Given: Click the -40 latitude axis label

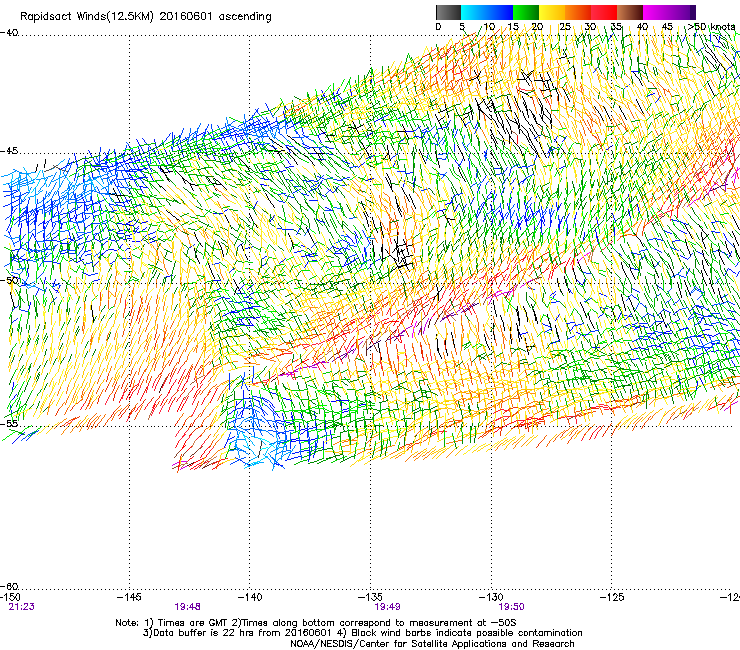Looking at the screenshot, I should pos(9,33).
